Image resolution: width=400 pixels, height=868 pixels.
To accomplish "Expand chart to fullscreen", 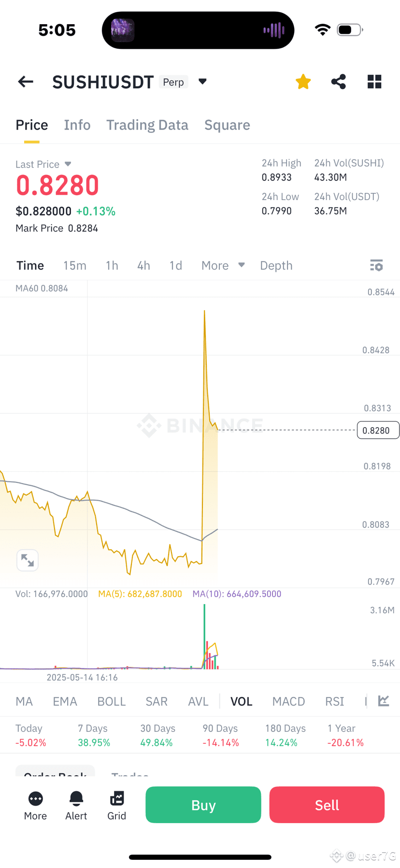I will [x=28, y=561].
